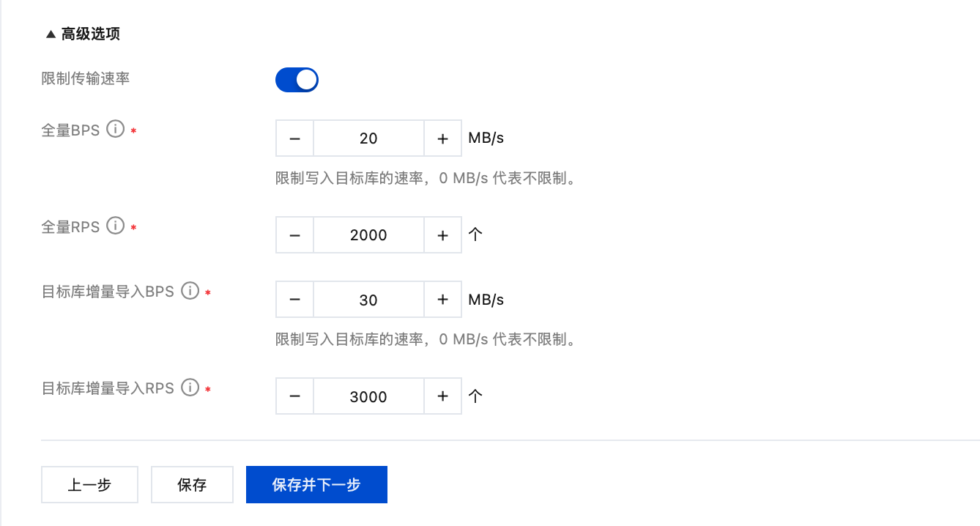This screenshot has width=980, height=526.
Task: Increase 全量BPS with the plus button
Action: 442,138
